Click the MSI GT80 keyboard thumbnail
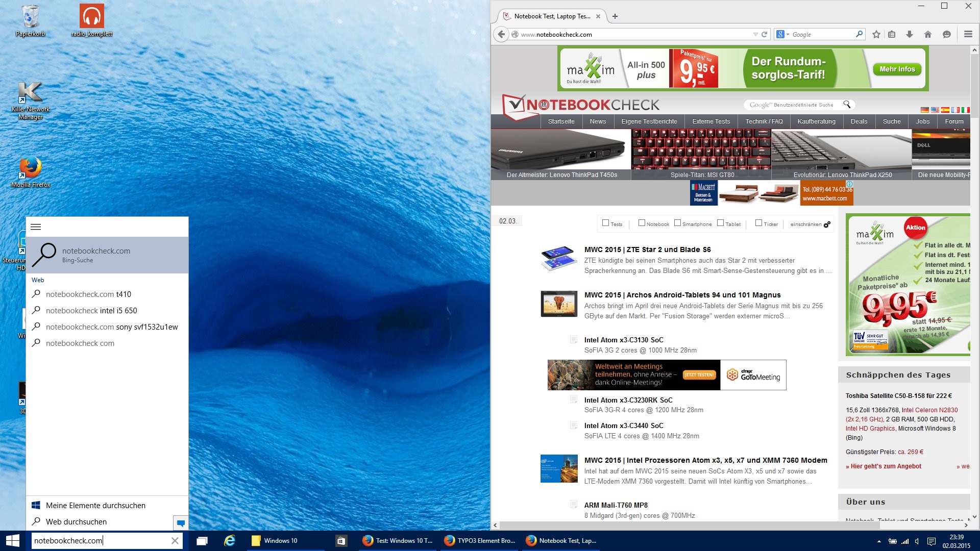 701,154
